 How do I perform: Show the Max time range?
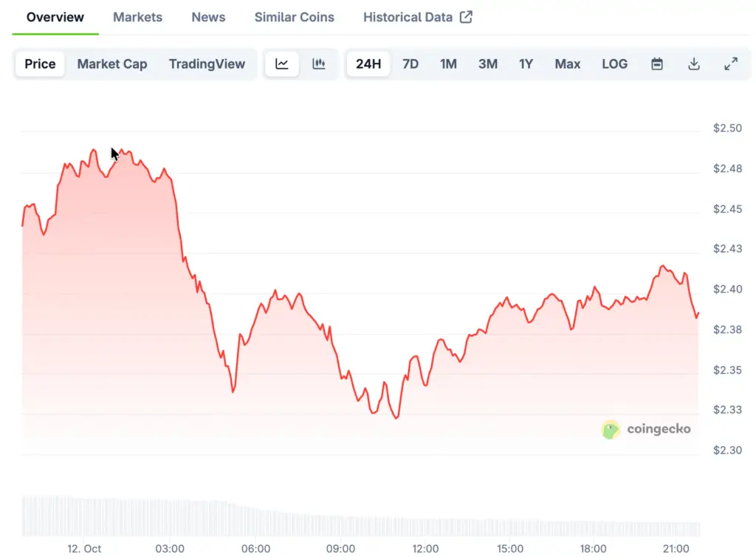click(567, 64)
